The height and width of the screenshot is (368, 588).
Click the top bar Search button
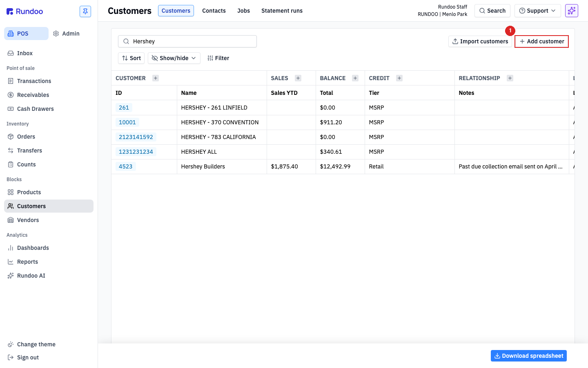pyautogui.click(x=492, y=11)
